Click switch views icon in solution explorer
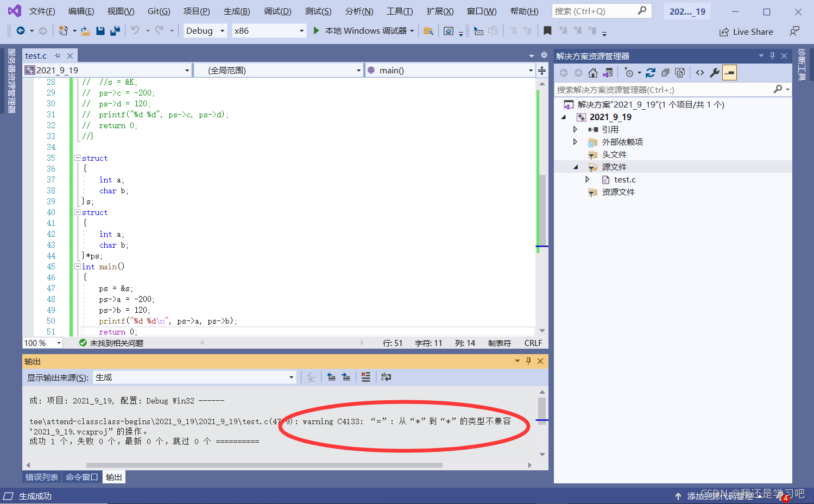Image resolution: width=814 pixels, height=504 pixels. point(608,73)
